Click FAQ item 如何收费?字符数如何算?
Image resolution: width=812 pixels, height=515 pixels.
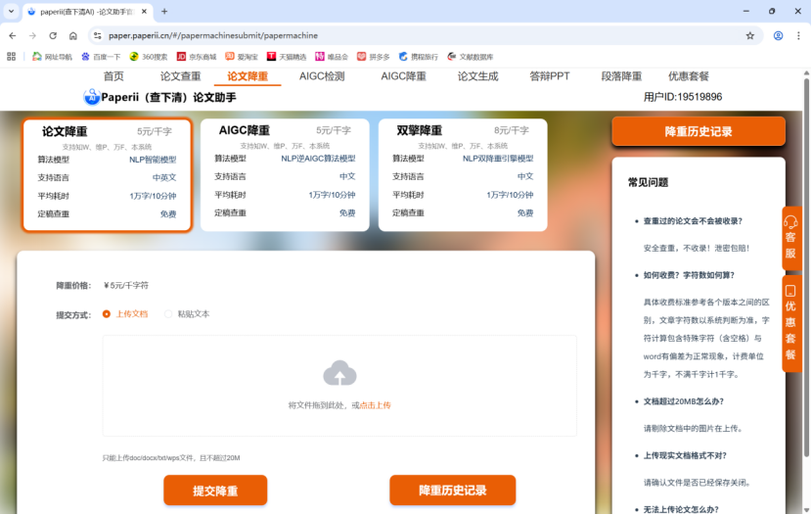tap(689, 275)
